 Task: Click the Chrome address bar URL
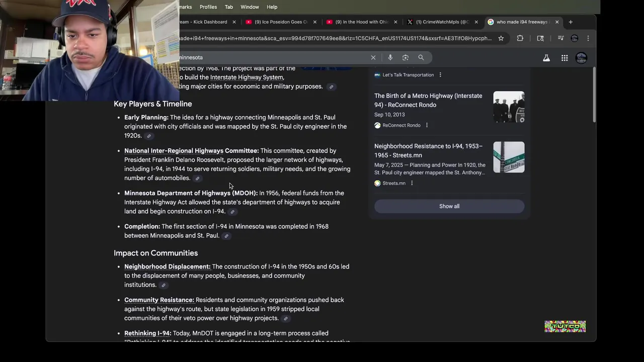[x=335, y=38]
